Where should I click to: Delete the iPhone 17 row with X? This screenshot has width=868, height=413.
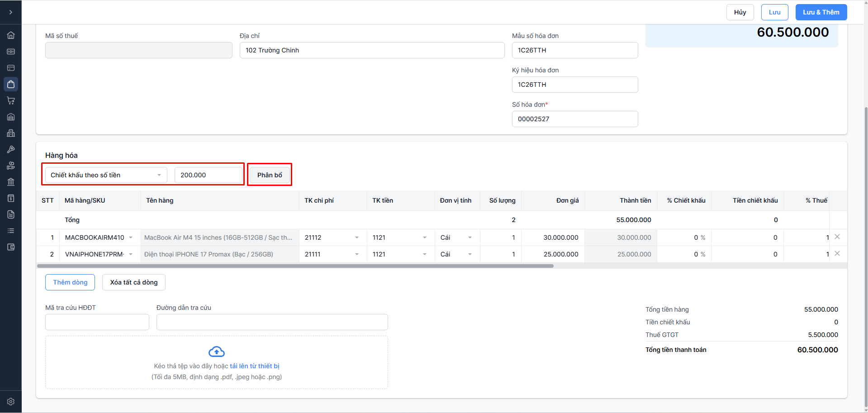837,254
